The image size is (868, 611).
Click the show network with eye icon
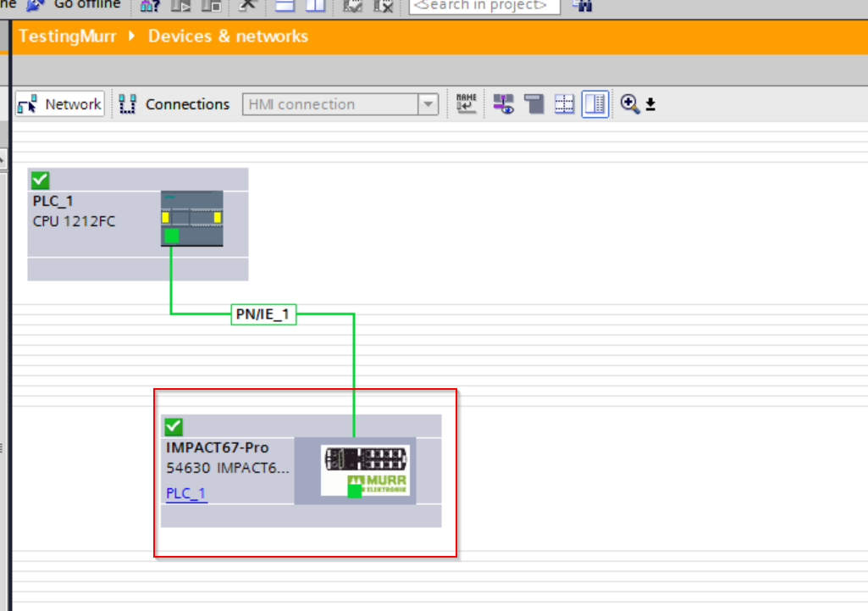pos(503,103)
